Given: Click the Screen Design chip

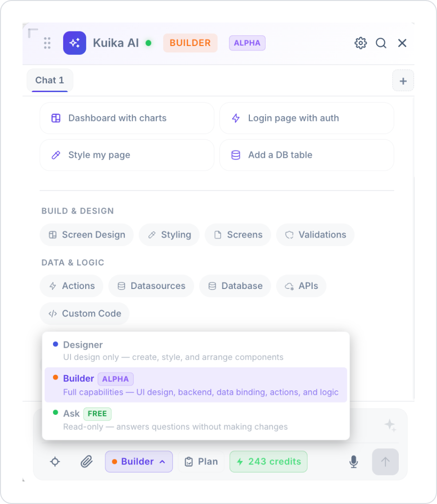Looking at the screenshot, I should pos(87,235).
